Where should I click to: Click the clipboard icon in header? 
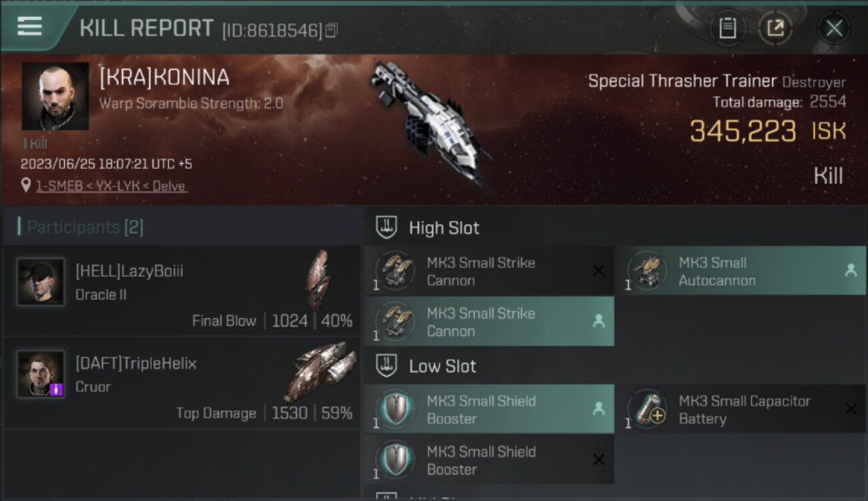coord(727,28)
